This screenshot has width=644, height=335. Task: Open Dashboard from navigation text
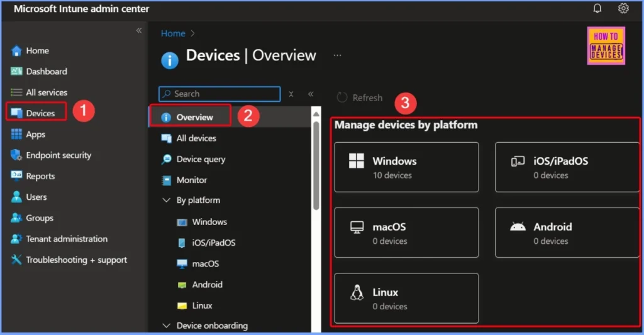click(x=47, y=72)
